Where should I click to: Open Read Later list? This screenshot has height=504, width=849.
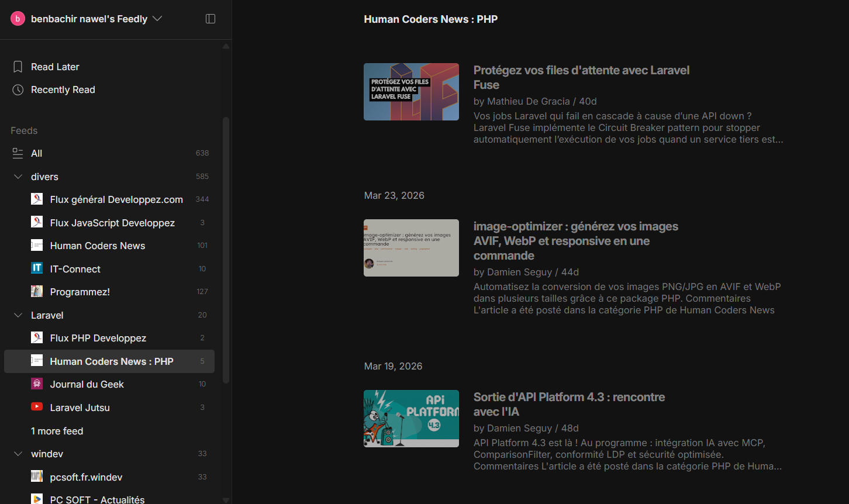tap(55, 67)
